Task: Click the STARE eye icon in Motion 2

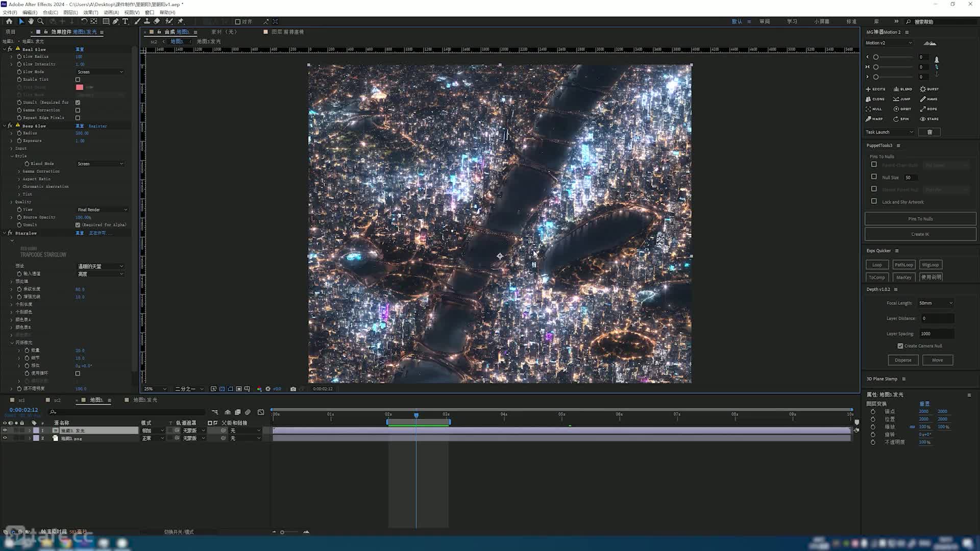Action: point(923,119)
